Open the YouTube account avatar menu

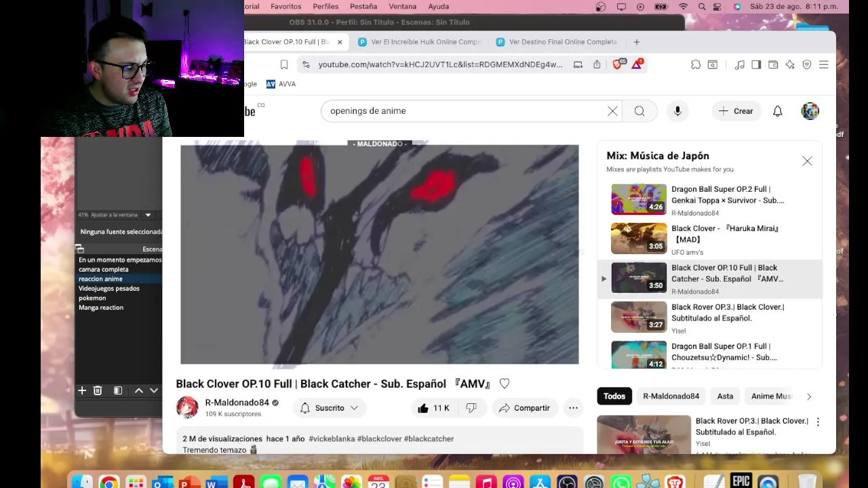tap(810, 111)
